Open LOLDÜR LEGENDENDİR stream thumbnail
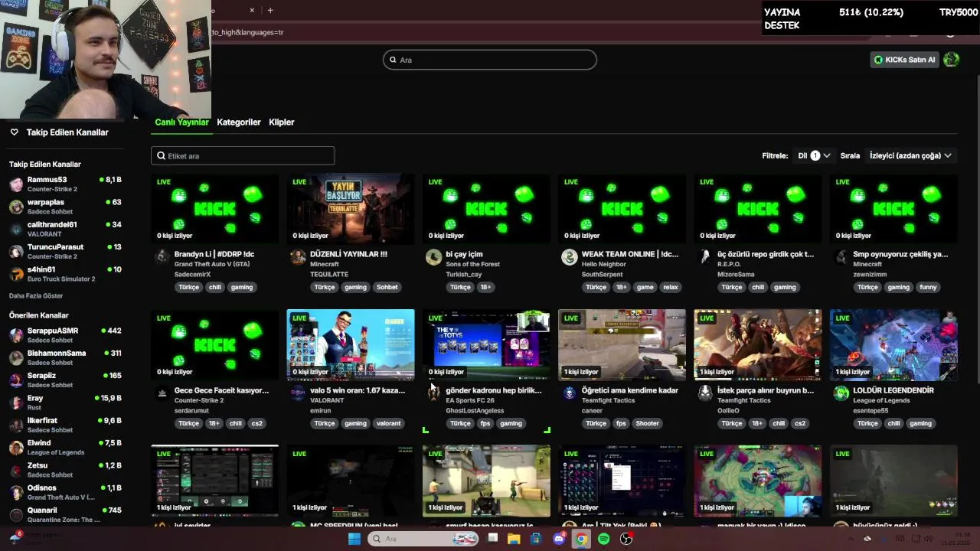 pos(893,345)
